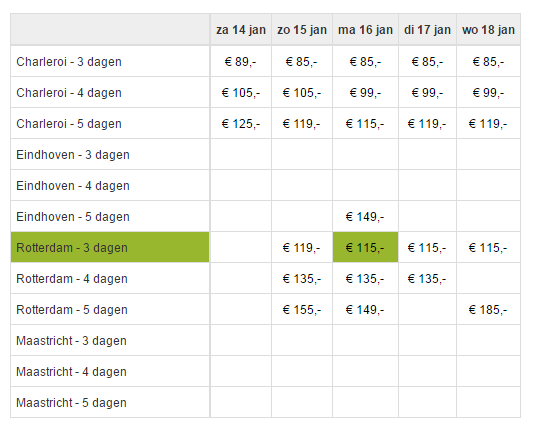This screenshot has width=538, height=437.
Task: Select € 99 Charleroi 4 dagen on wo 18 jan
Action: point(488,93)
